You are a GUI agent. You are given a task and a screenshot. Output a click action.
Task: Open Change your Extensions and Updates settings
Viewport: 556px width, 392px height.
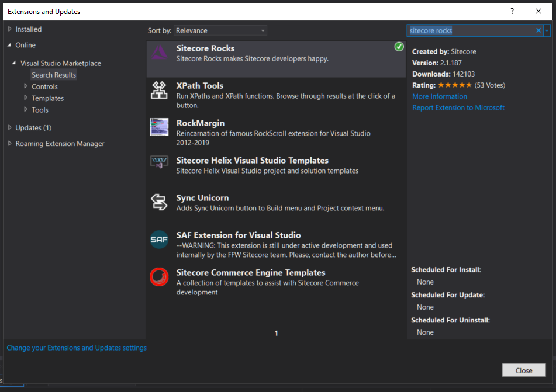coord(77,348)
